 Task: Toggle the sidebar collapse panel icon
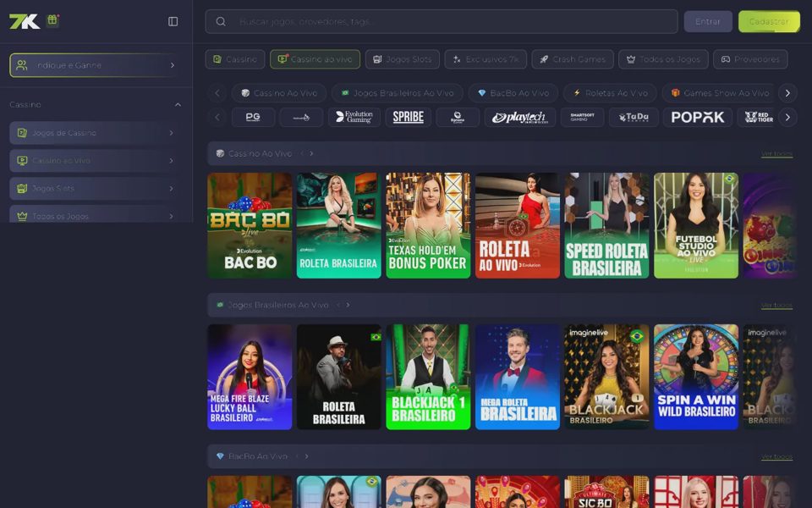(173, 21)
